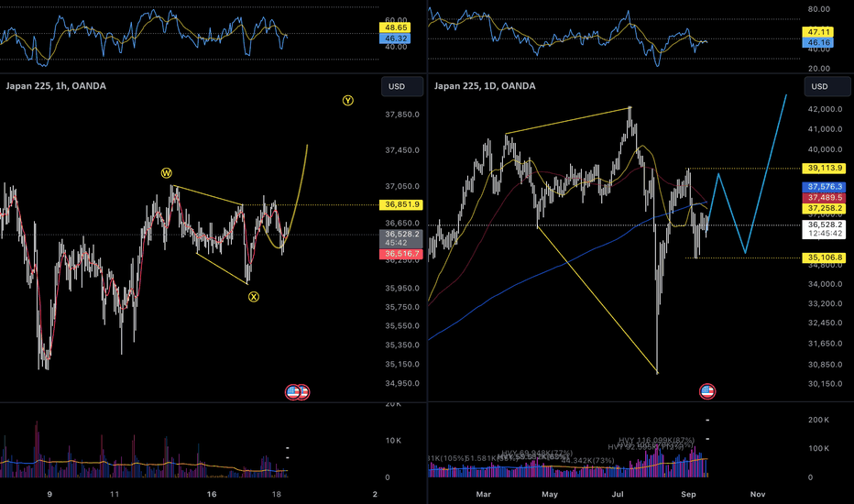Click the Nov label on the 1D time axis
Viewport: 854px width, 504px height.
(x=758, y=494)
